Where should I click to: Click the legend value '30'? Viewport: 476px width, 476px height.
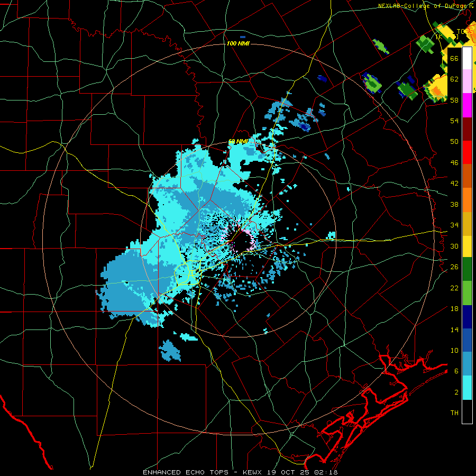click(454, 246)
